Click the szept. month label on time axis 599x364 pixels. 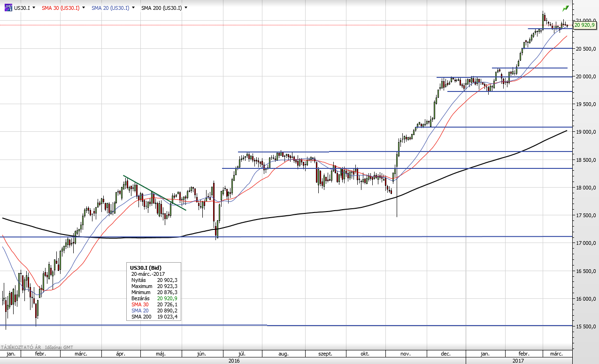(324, 354)
